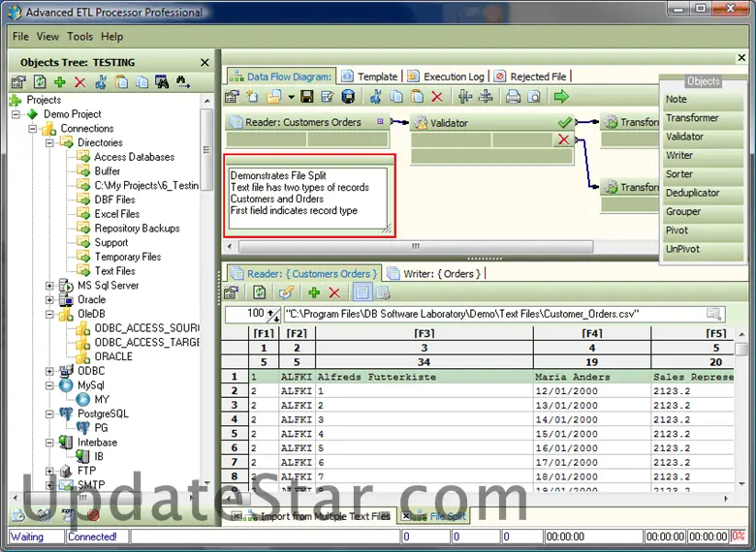
Task: Click the pencil edit icon in Reader toolbar
Action: [286, 291]
